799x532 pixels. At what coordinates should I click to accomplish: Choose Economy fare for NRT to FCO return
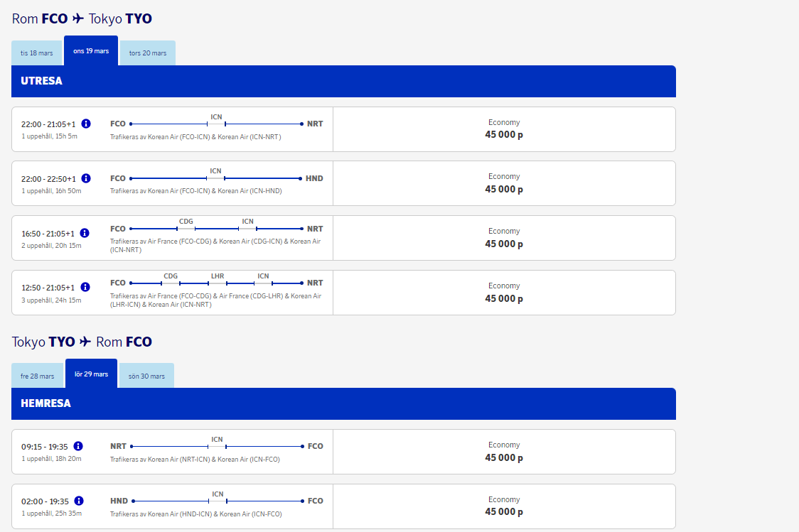(x=504, y=452)
